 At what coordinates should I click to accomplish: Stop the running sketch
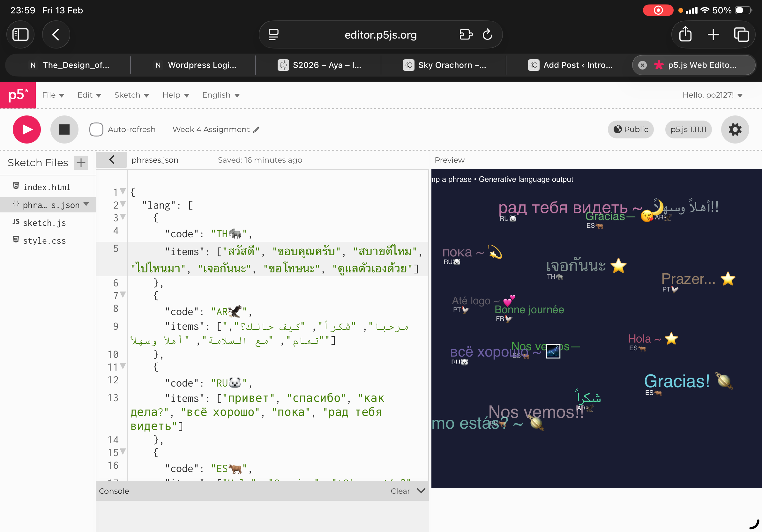pyautogui.click(x=64, y=129)
